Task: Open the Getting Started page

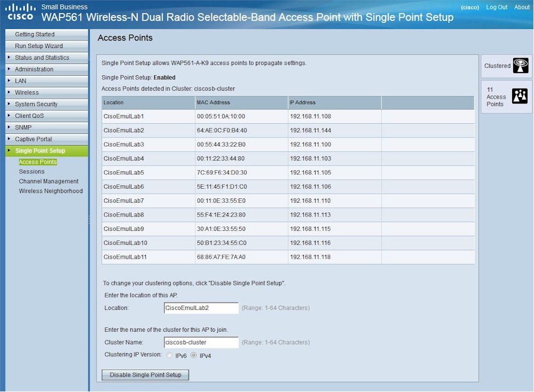Action: coord(46,34)
